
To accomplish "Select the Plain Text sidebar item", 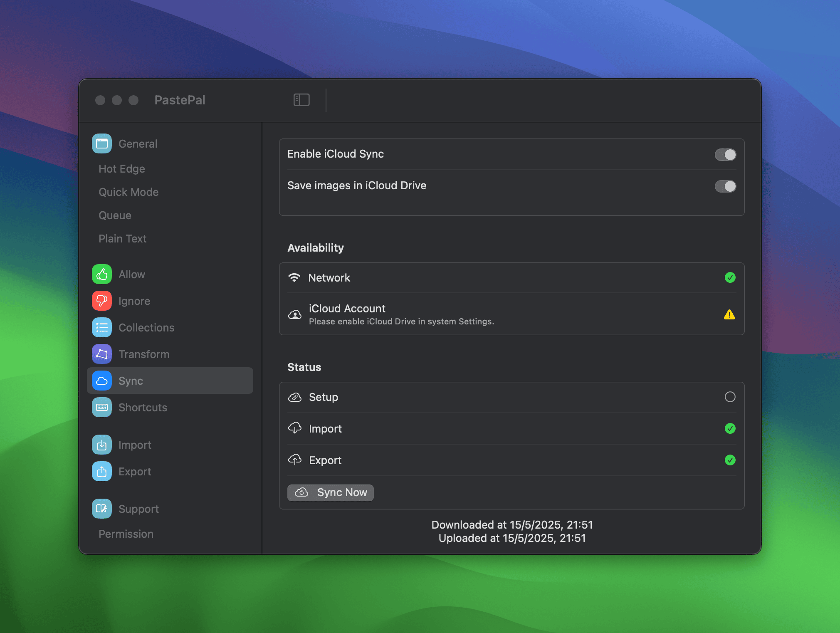I will (x=123, y=238).
